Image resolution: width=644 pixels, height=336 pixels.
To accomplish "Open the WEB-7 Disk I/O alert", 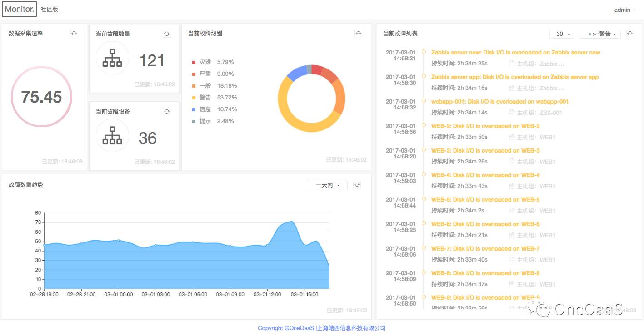I will 485,249.
